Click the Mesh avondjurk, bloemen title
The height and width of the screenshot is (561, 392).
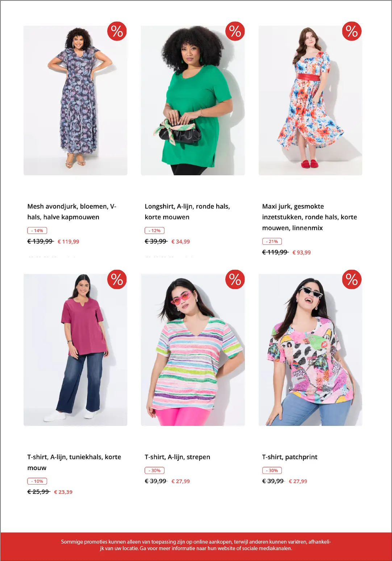[x=72, y=212]
